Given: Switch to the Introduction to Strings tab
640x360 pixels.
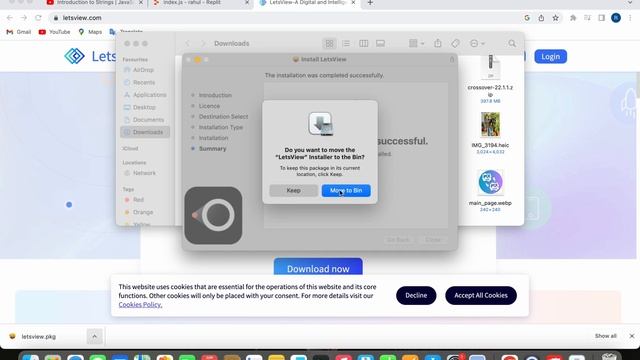Looking at the screenshot, I should pyautogui.click(x=95, y=2).
